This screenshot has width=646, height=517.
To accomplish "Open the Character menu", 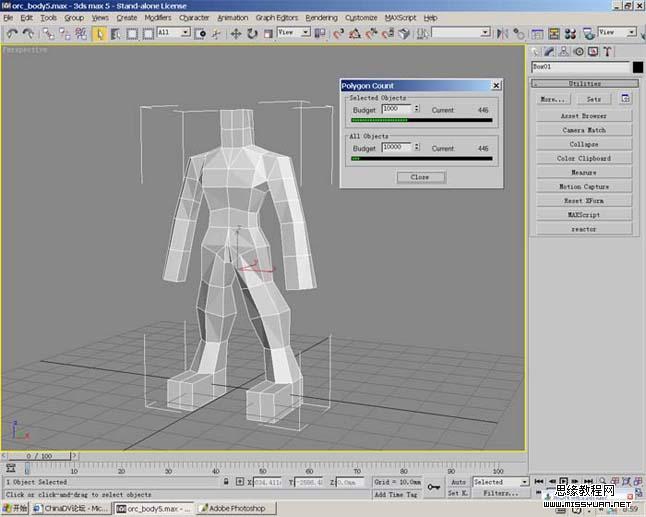I will (x=194, y=18).
